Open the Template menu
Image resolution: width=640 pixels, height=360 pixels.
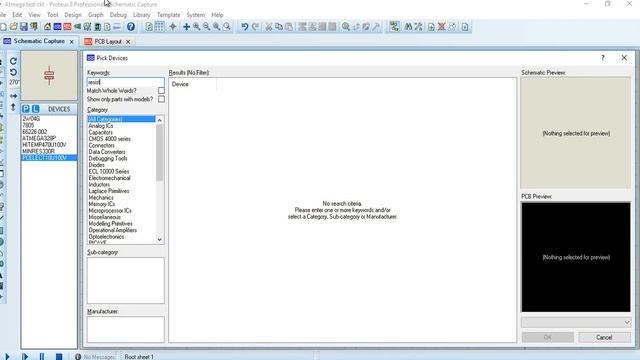coord(169,15)
